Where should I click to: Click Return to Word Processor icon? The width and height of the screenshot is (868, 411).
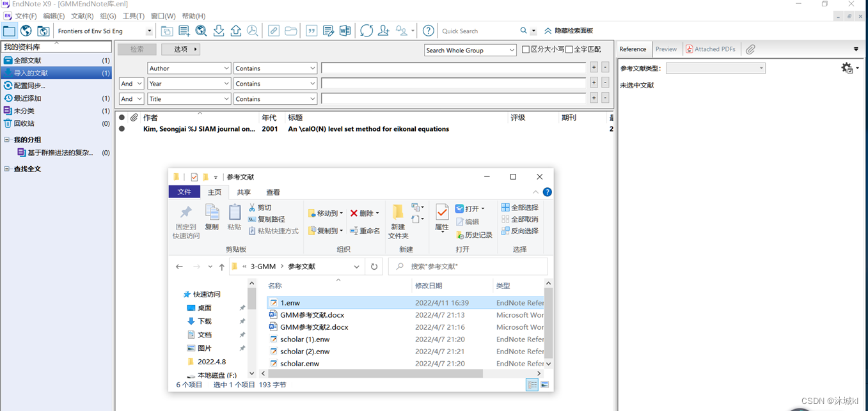345,31
